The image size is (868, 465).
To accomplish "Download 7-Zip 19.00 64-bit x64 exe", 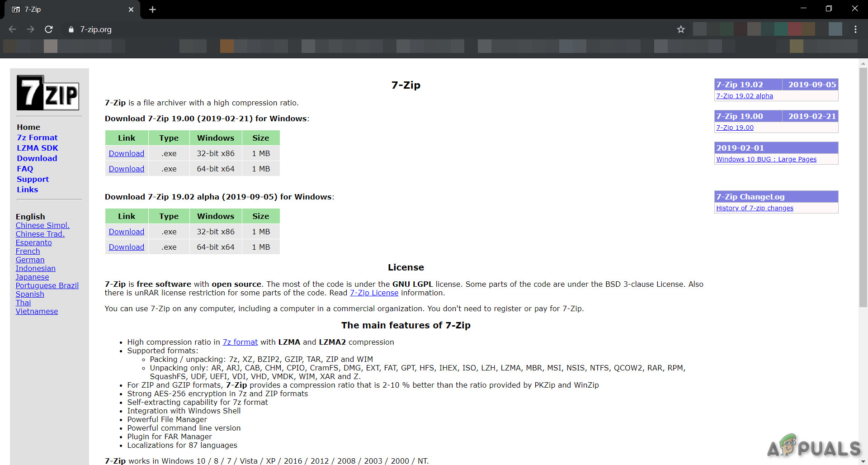I will (x=127, y=169).
